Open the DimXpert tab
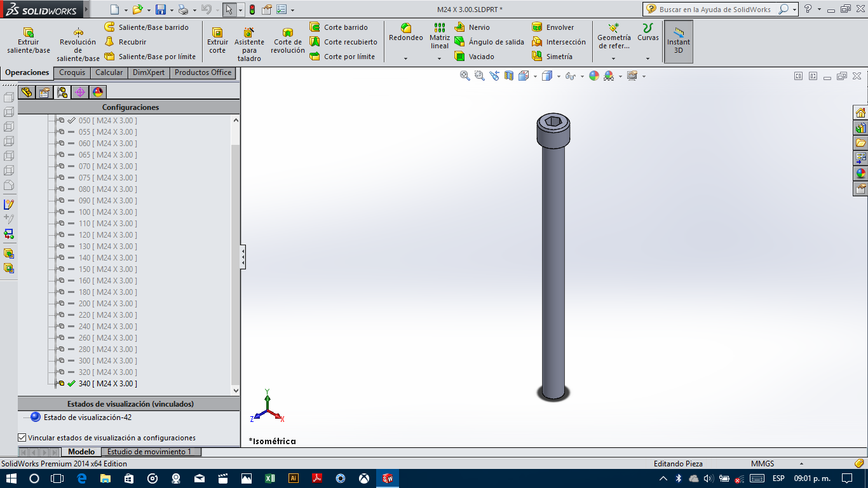Screen dimensions: 868x488 click(149, 72)
